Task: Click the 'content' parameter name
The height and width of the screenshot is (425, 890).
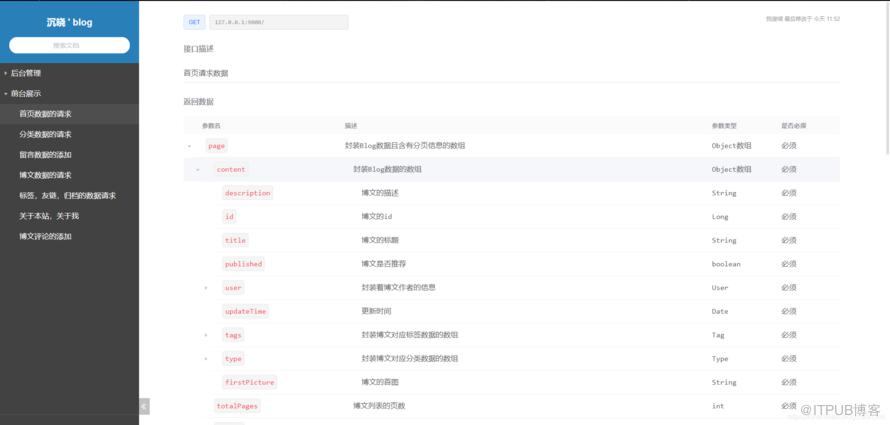Action: [231, 170]
